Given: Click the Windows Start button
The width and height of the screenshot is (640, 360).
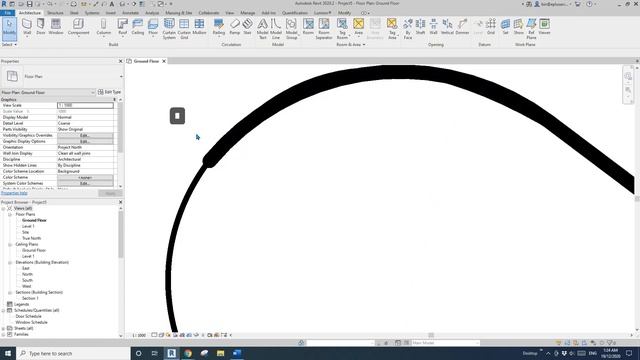Looking at the screenshot, I should pyautogui.click(x=8, y=353).
